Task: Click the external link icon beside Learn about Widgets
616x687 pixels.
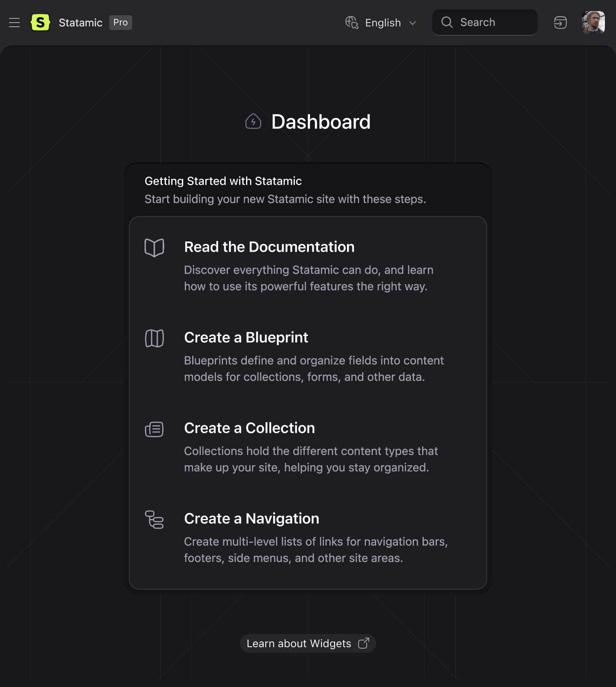Action: click(x=363, y=643)
